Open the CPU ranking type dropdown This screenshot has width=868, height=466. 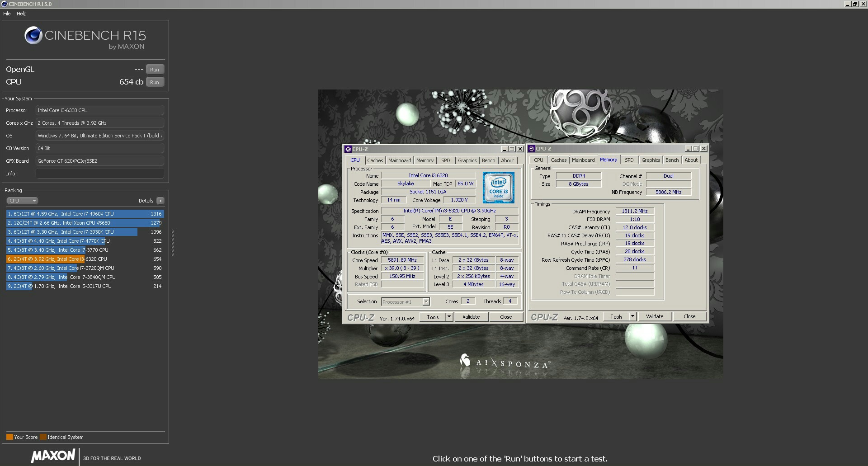pos(22,201)
